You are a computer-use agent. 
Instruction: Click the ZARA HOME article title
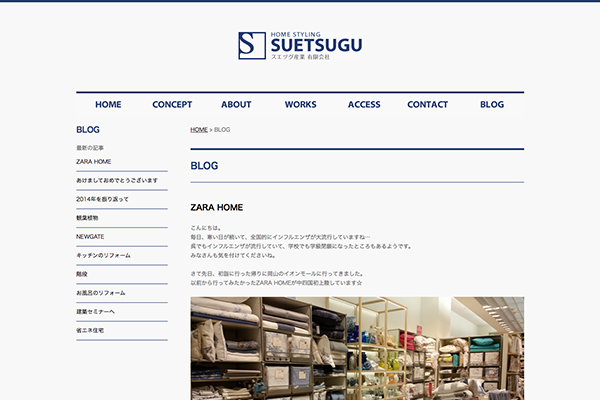click(217, 207)
